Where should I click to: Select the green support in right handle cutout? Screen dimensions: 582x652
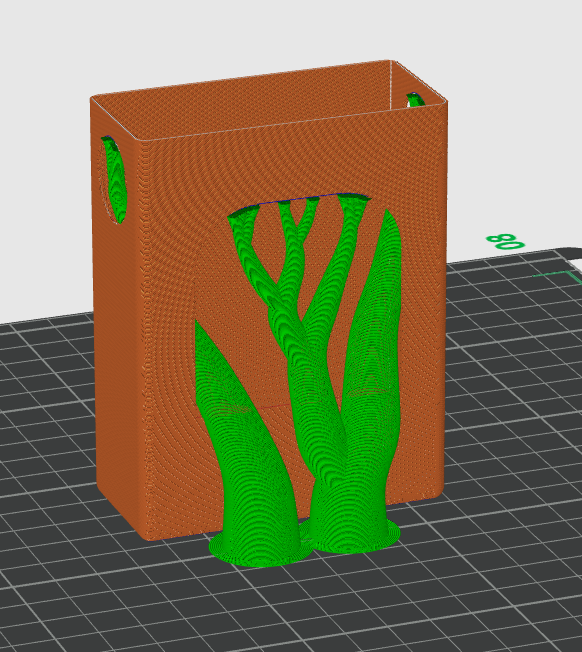click(415, 100)
